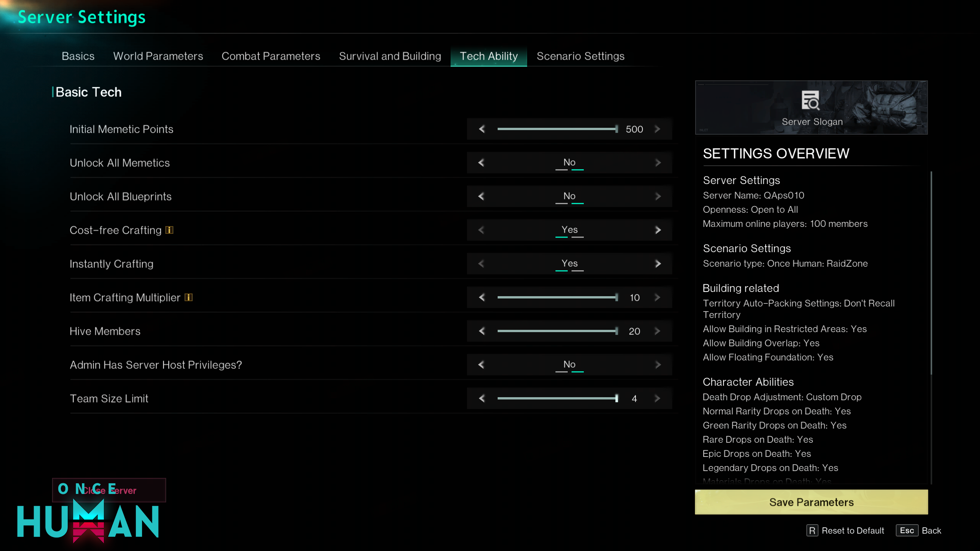Toggle Unlock All Memetics value No
Viewport: 980px width, 551px height.
[x=569, y=163]
